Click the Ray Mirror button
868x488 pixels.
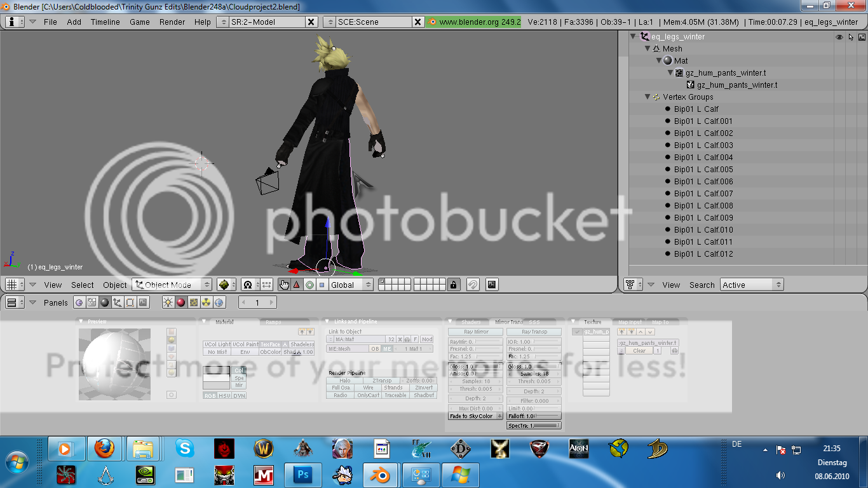[x=476, y=332]
